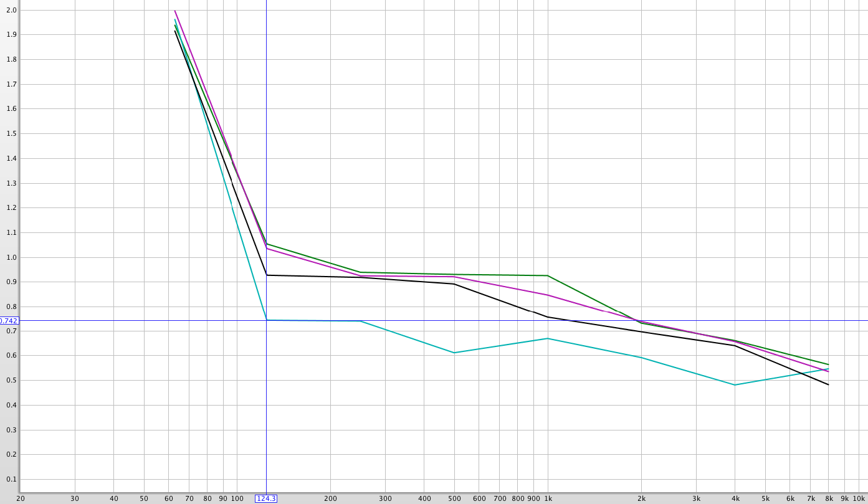The image size is (868, 504).
Task: Select the cyan curve's point at 1k
Action: point(548,338)
